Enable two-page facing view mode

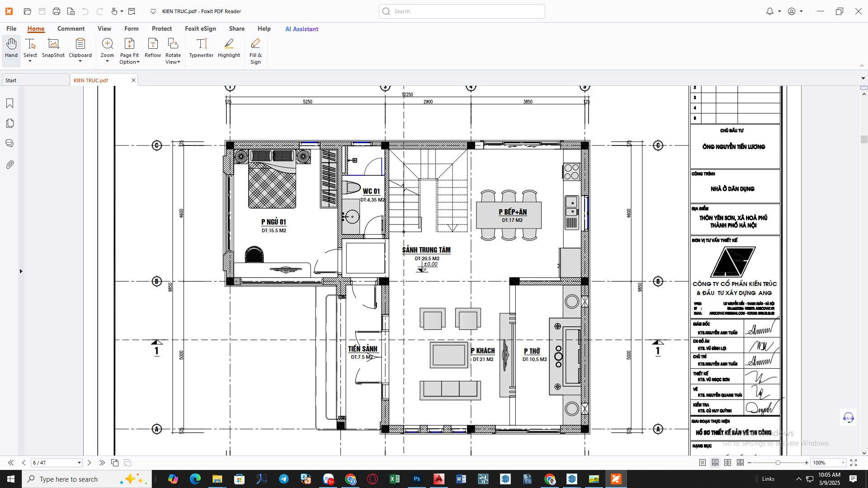[x=727, y=463]
